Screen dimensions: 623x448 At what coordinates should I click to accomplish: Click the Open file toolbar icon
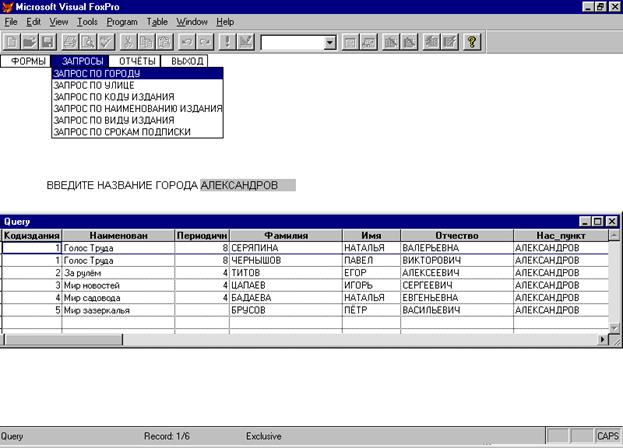[30, 42]
